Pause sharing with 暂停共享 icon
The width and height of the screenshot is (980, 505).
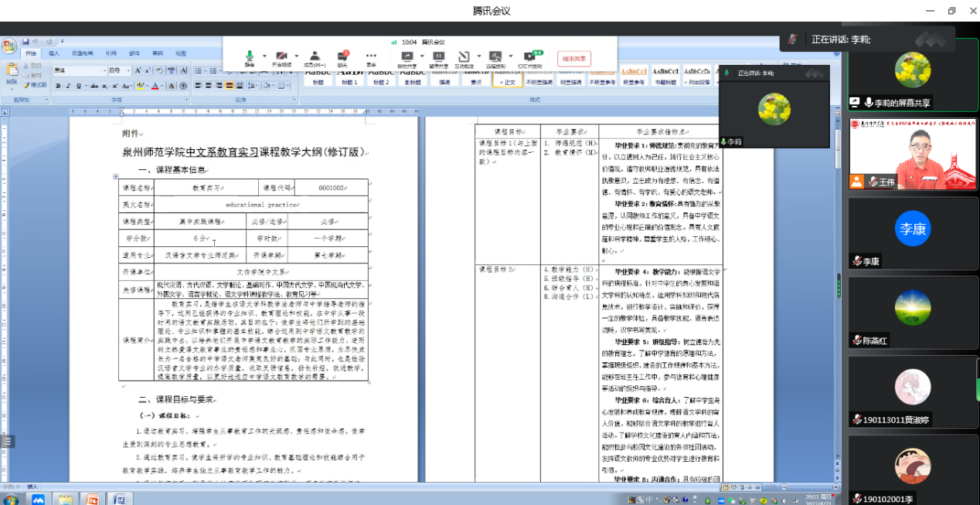pos(438,57)
